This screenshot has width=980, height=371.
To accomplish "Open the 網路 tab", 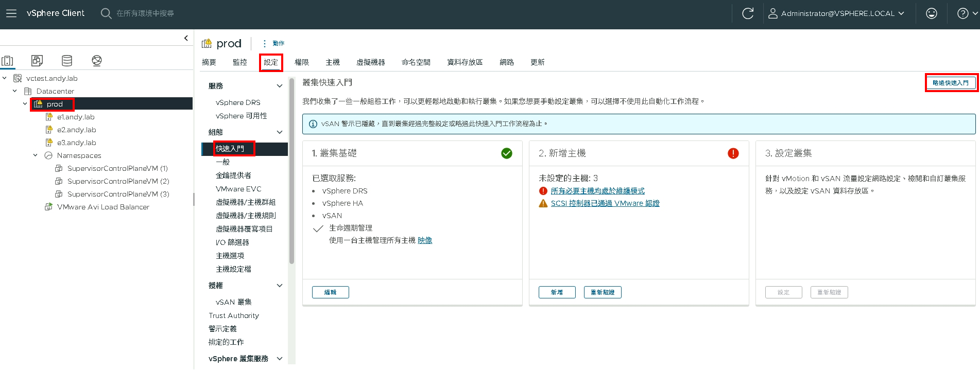I will pyautogui.click(x=507, y=62).
